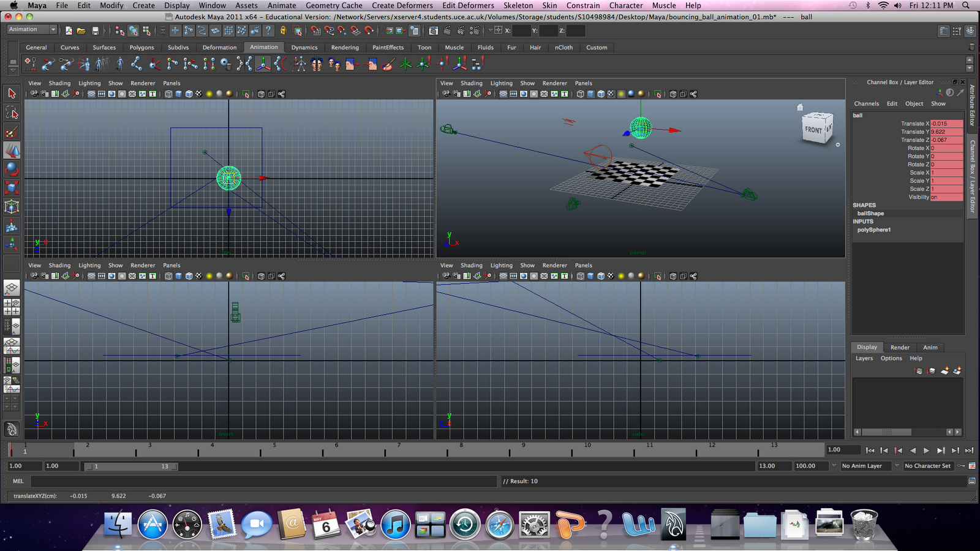This screenshot has height=551, width=980.
Task: Step forward one frame button
Action: point(955,451)
